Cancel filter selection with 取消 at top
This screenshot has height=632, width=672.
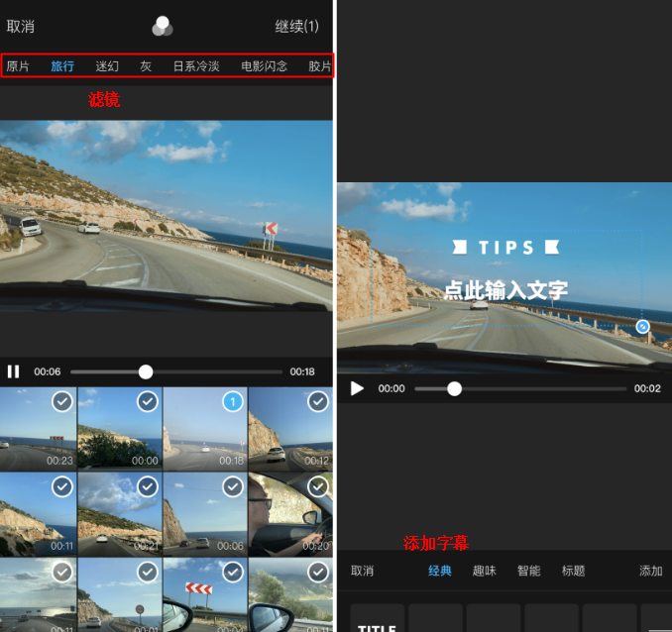tap(20, 27)
